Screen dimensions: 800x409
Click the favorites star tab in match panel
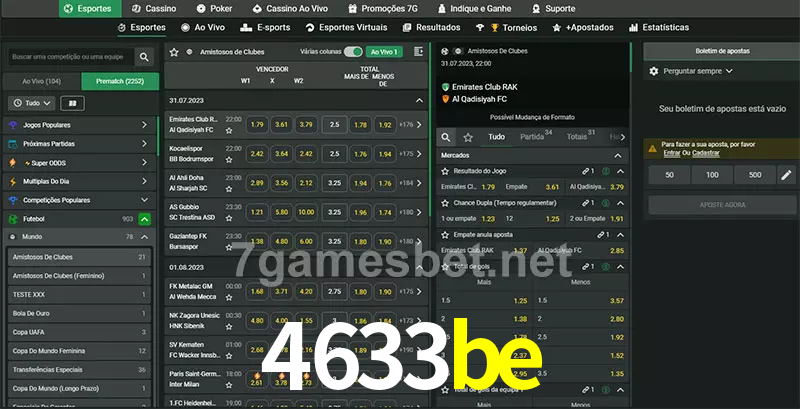(468, 137)
